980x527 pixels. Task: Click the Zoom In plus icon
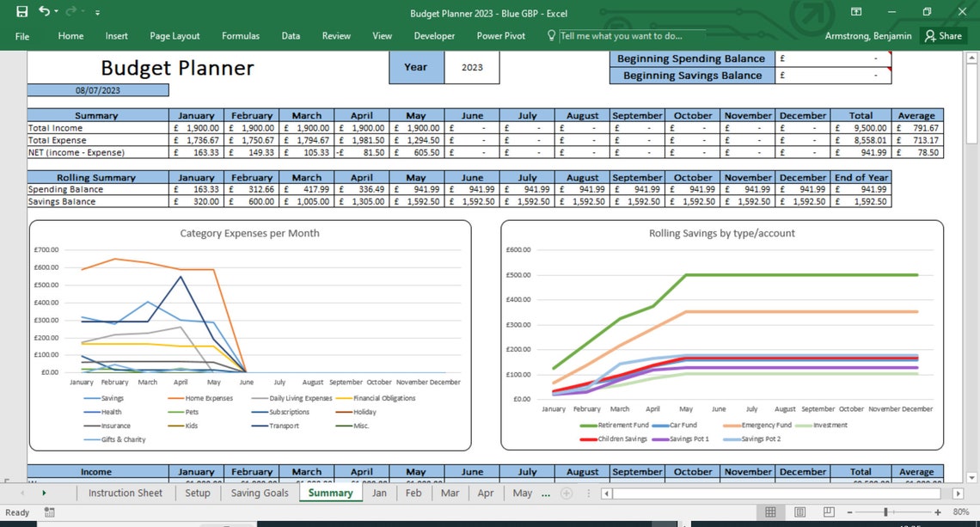coord(937,512)
